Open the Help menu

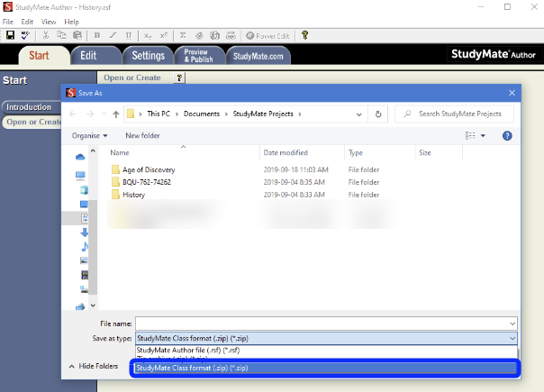pos(71,22)
